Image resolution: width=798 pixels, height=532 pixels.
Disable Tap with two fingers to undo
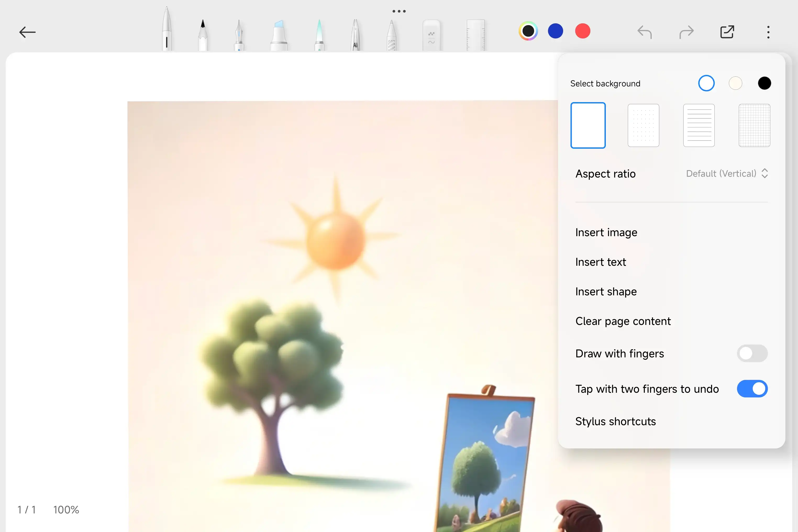[752, 389]
